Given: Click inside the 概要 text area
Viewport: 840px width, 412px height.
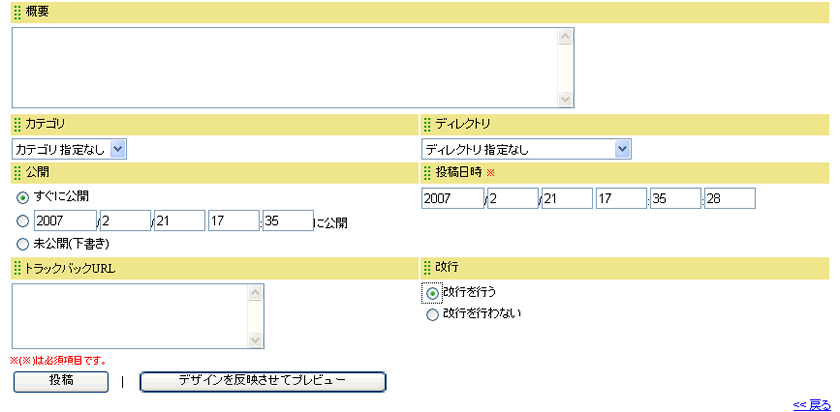Looking at the screenshot, I should point(285,67).
